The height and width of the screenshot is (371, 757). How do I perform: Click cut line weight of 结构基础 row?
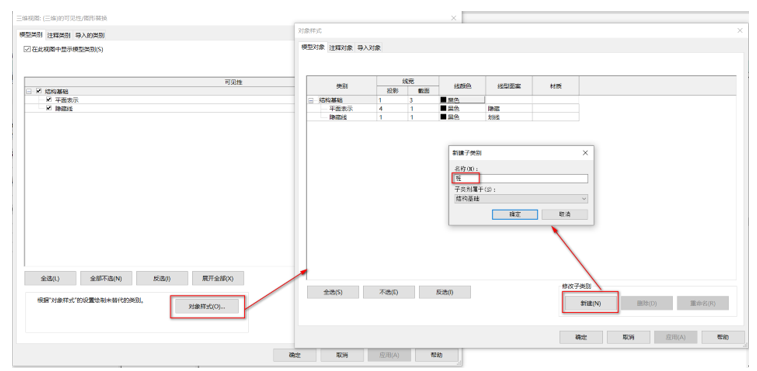[x=423, y=100]
